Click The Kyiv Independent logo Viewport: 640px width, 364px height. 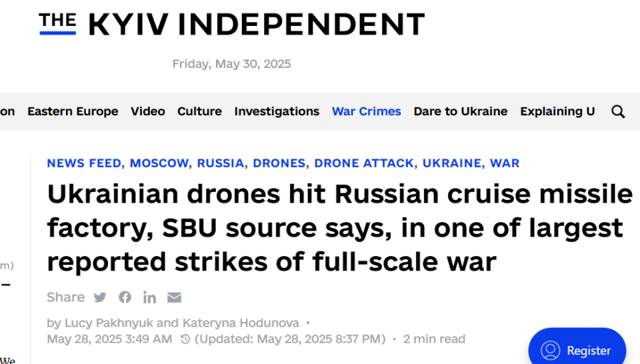coord(232,24)
